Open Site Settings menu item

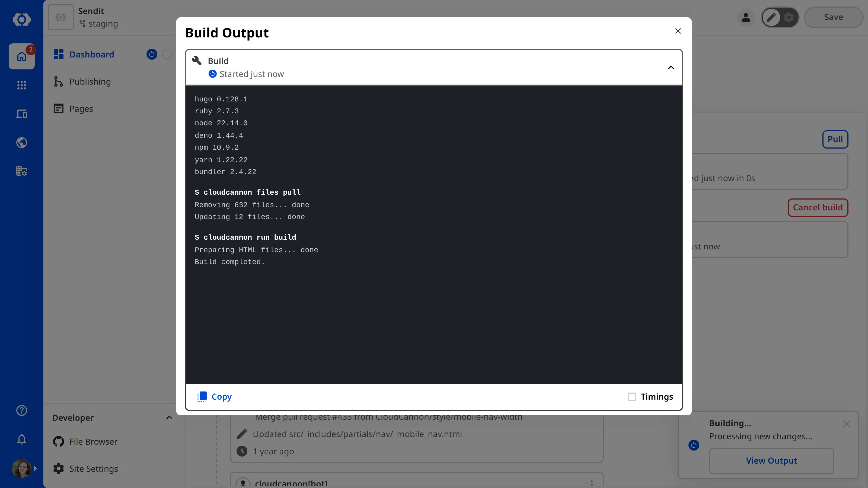click(94, 468)
